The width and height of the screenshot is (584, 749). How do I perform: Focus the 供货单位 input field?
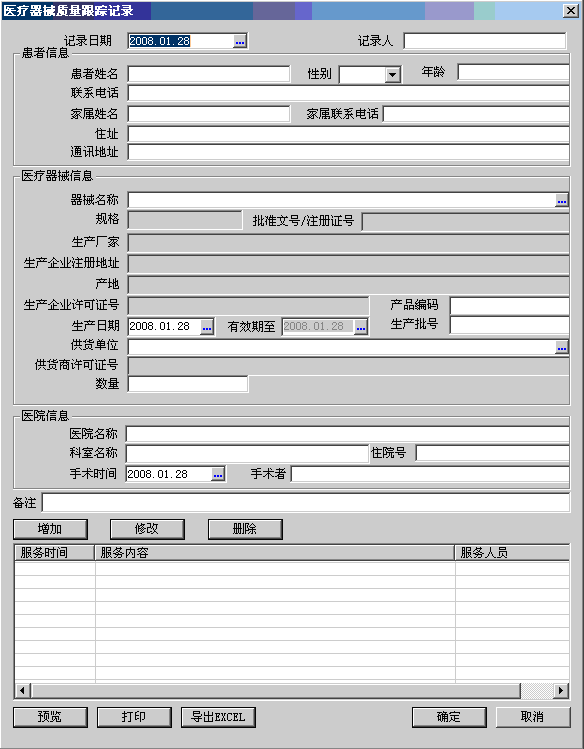click(x=342, y=347)
